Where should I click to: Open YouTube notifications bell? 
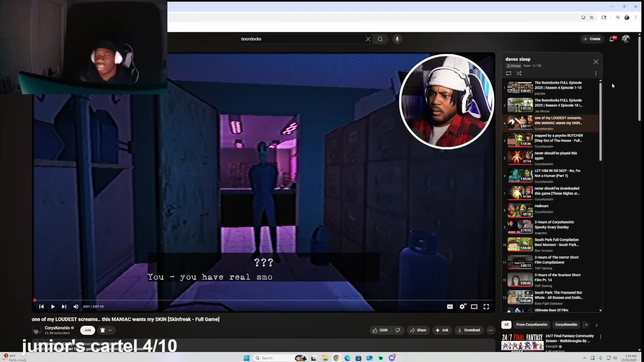(x=612, y=39)
